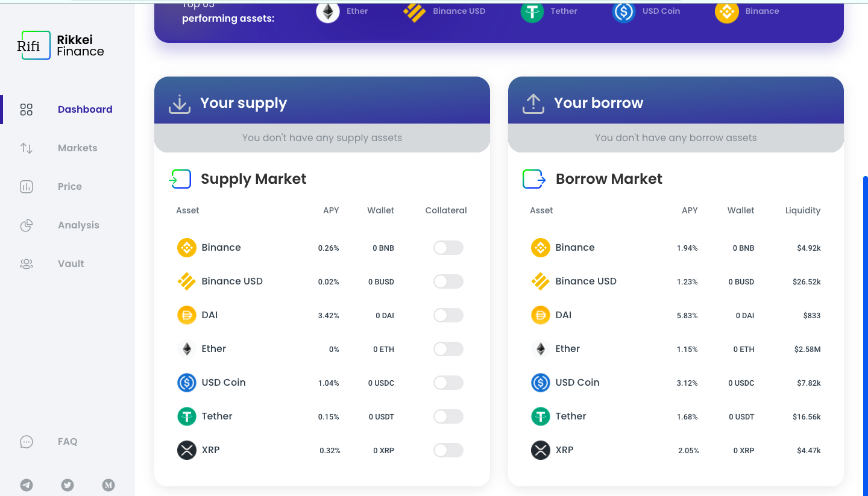
Task: Click the DAI coin icon in Supply Market
Action: pos(187,315)
